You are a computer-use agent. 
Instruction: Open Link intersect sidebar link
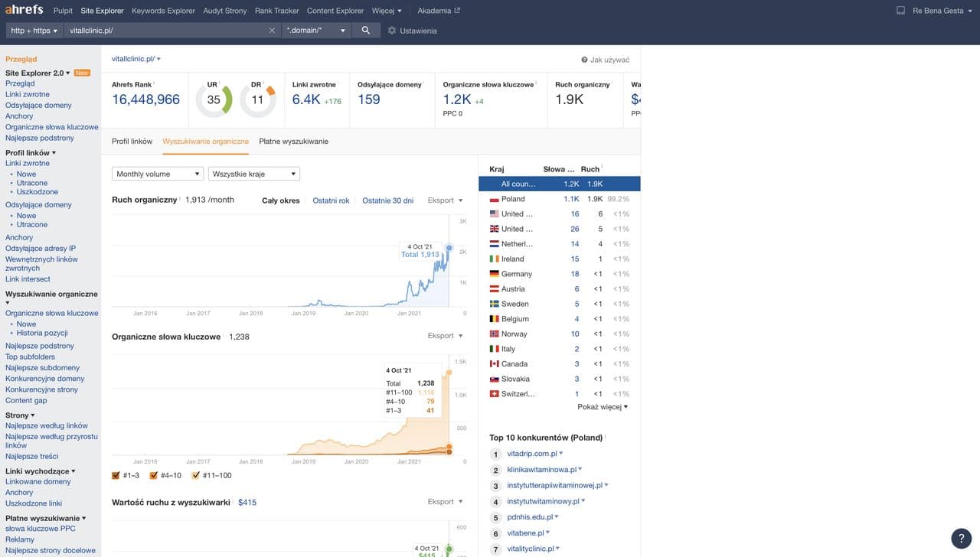(28, 279)
